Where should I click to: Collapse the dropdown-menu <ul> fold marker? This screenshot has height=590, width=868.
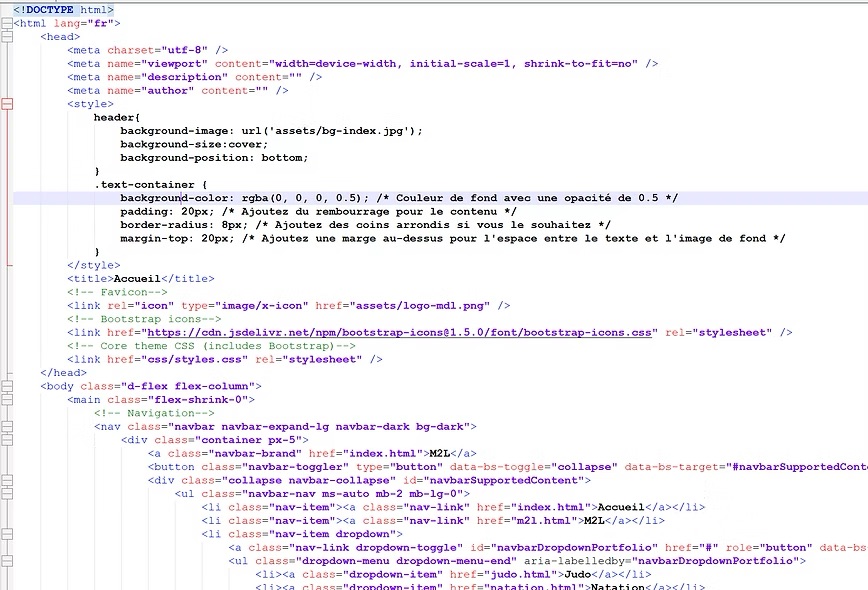tap(8, 561)
